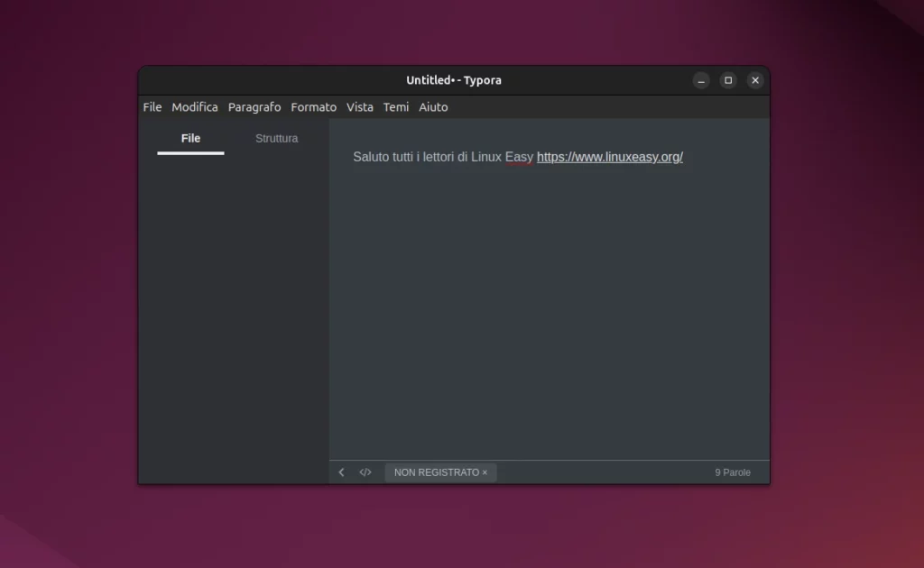
Task: Toggle source code mode icon
Action: point(365,472)
